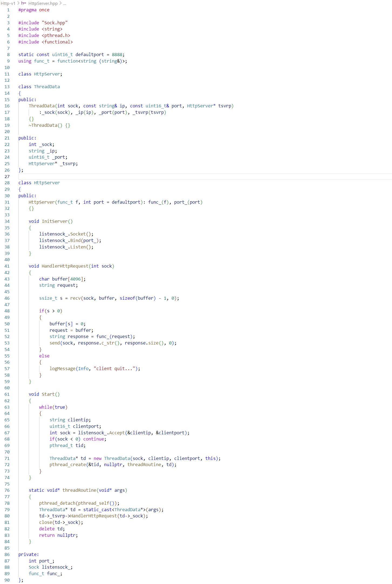
Task: Click 'func_t' in the using declaration
Action: click(x=42, y=61)
